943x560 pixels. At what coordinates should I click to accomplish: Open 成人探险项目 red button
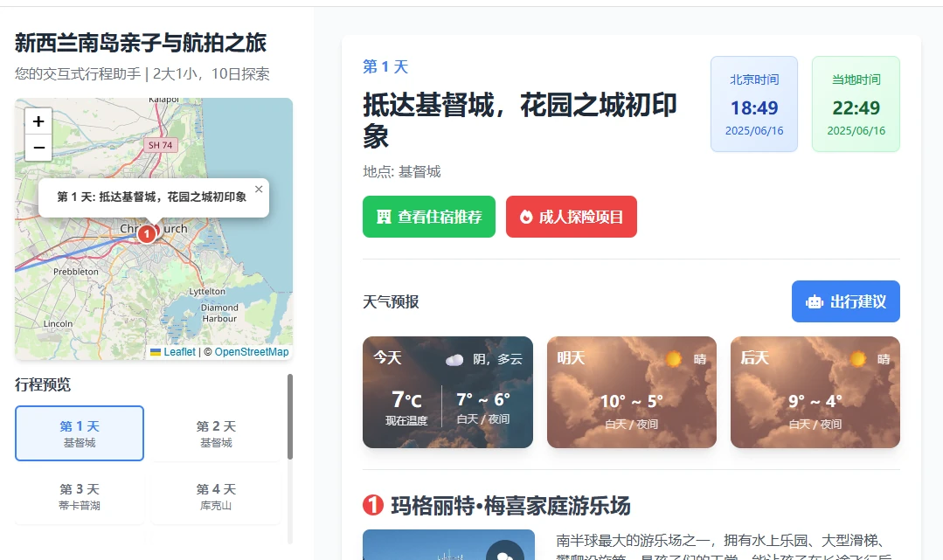tap(571, 217)
